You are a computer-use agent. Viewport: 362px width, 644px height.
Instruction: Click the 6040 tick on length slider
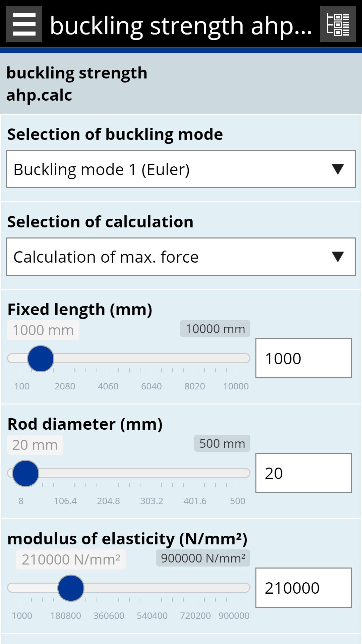click(x=151, y=386)
